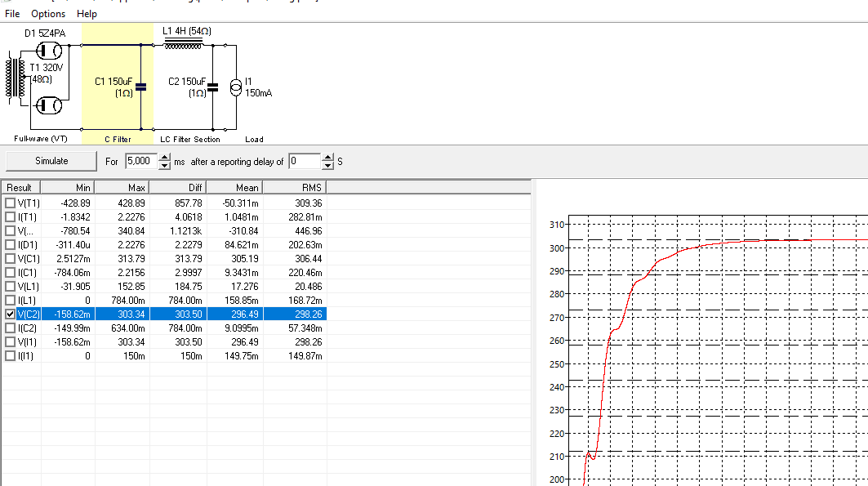Increase reporting delay with up arrow
The height and width of the screenshot is (486, 868).
click(x=327, y=157)
